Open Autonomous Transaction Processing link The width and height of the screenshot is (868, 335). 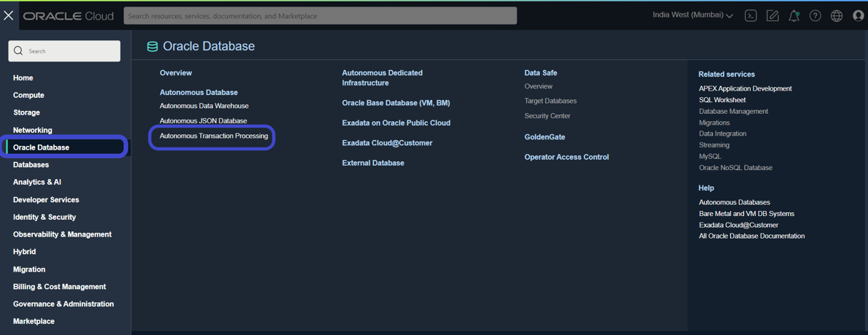[214, 136]
